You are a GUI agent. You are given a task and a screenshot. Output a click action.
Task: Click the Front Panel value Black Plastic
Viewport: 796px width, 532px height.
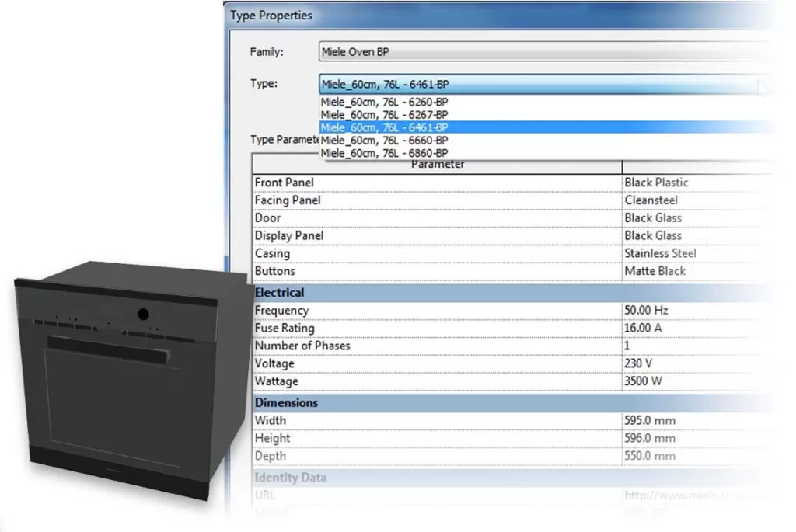656,183
